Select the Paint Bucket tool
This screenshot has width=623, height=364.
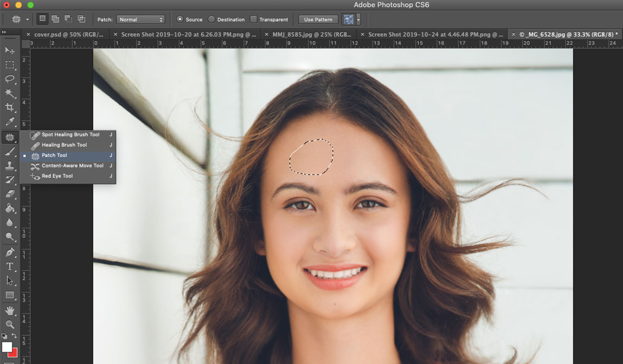pyautogui.click(x=10, y=209)
